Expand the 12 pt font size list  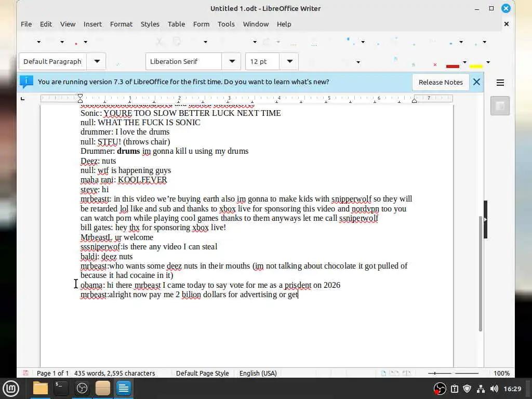point(289,61)
